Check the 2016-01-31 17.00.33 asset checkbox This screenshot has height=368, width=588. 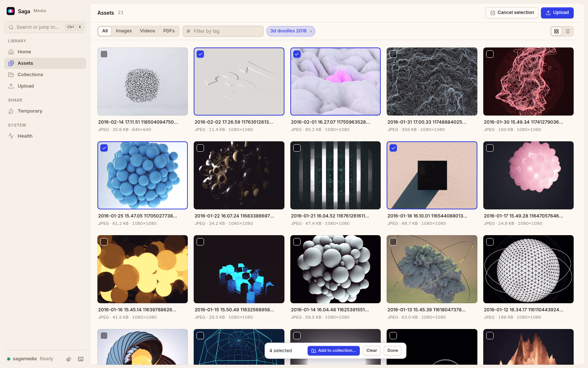tap(393, 54)
